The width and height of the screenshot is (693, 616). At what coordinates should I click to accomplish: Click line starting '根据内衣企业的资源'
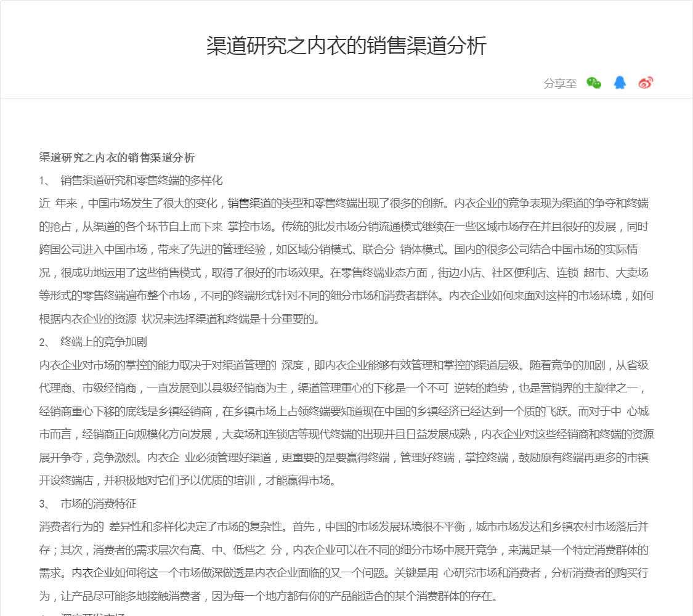179,319
